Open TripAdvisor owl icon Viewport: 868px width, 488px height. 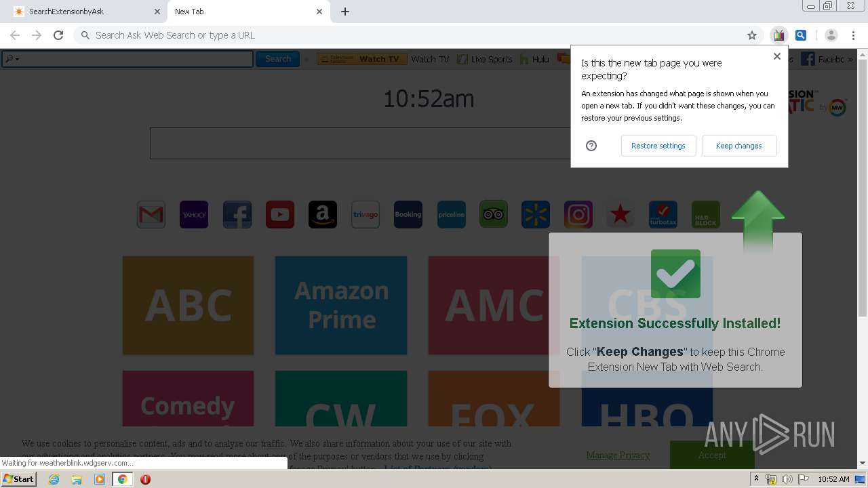[494, 215]
